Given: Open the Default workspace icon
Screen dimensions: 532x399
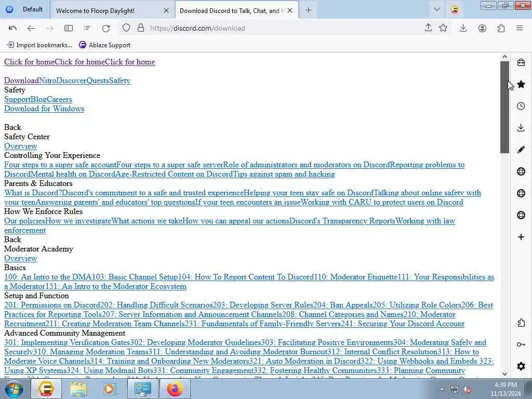Looking at the screenshot, I should coord(9,9).
